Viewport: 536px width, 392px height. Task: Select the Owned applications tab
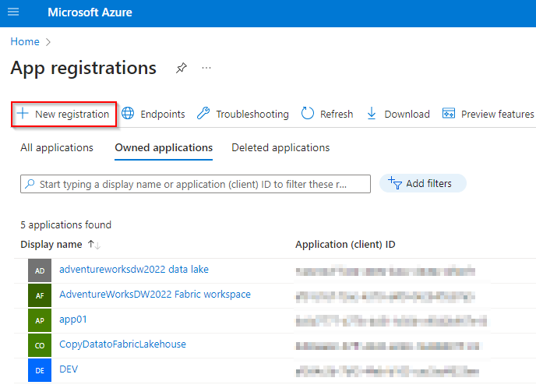(x=164, y=148)
